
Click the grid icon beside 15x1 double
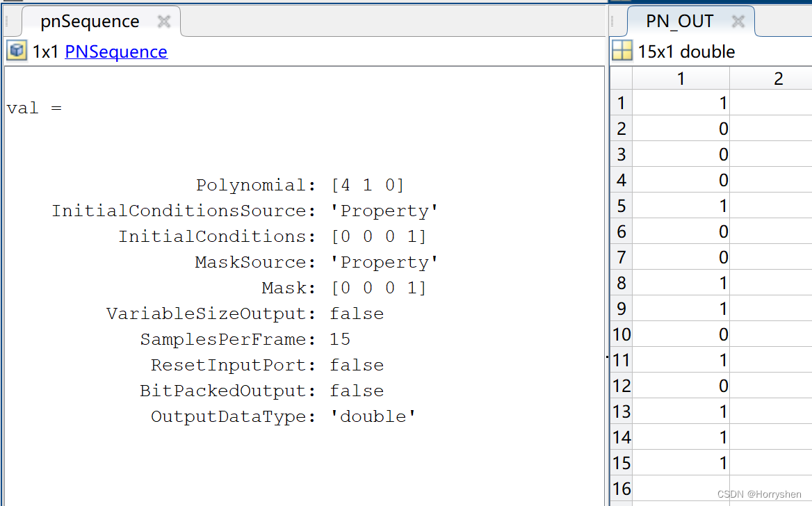622,51
